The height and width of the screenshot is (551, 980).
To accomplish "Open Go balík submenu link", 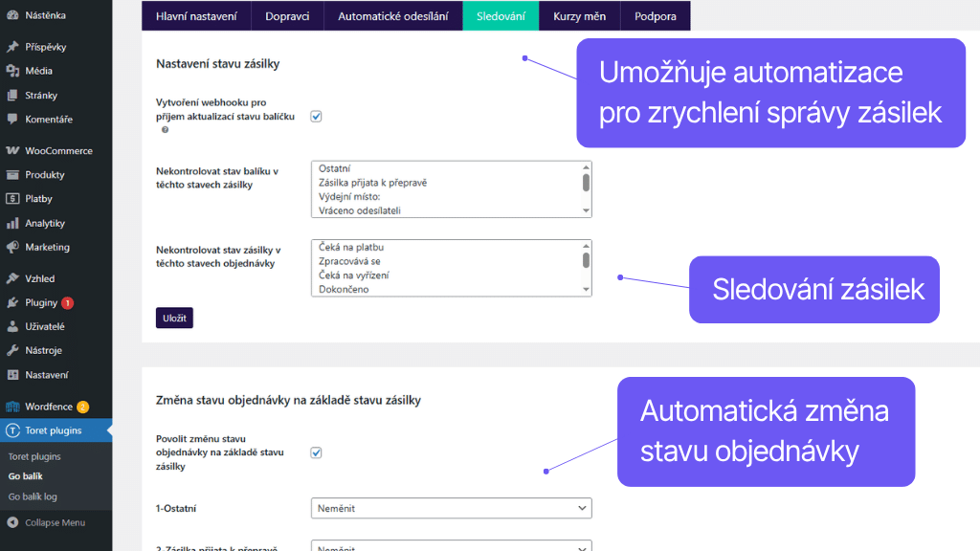I will pos(26,476).
